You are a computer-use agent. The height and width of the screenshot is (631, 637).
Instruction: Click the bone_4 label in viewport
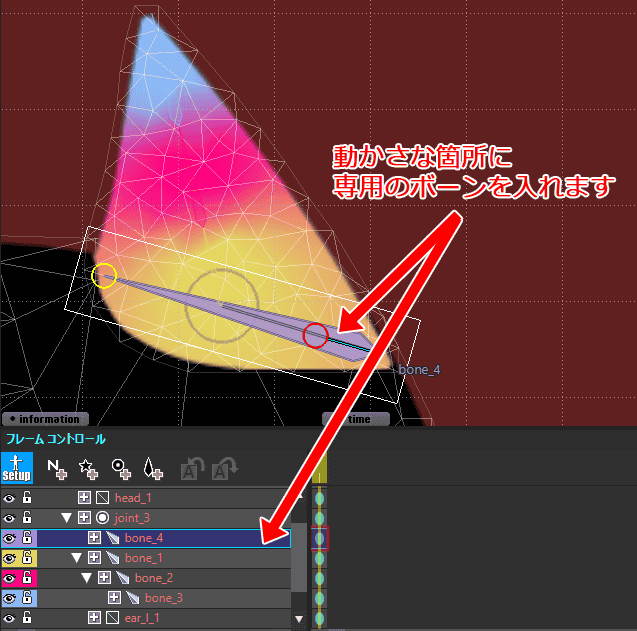click(419, 370)
